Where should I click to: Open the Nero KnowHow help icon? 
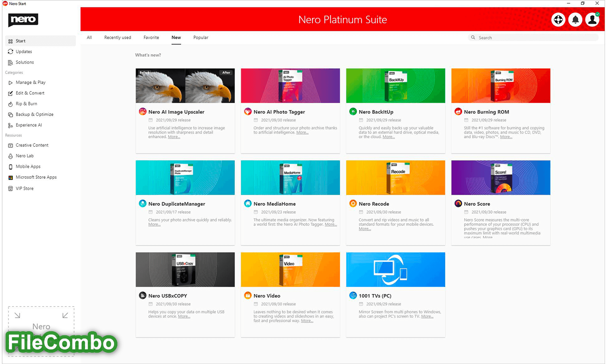[x=558, y=19]
